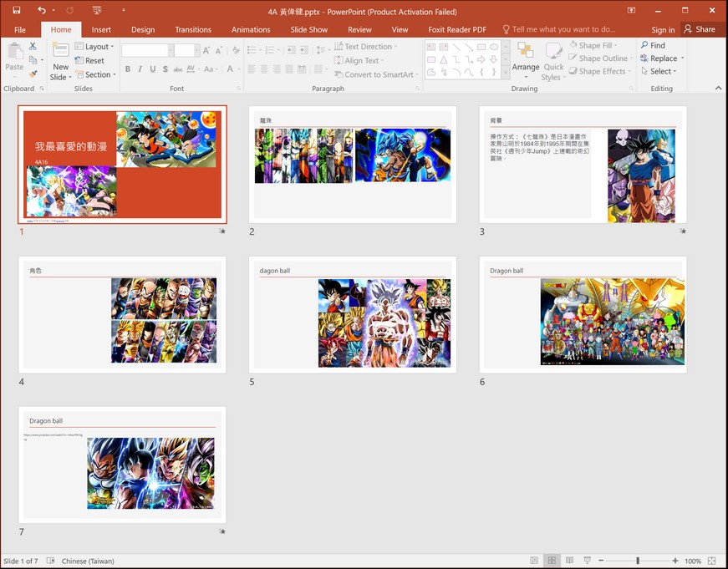The width and height of the screenshot is (728, 569).
Task: Click Convert to SmartArt
Action: [x=376, y=74]
